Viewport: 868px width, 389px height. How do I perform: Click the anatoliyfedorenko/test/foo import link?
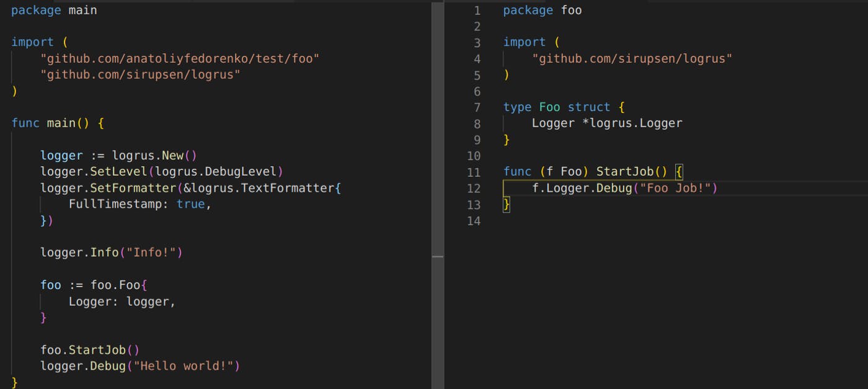[x=179, y=58]
